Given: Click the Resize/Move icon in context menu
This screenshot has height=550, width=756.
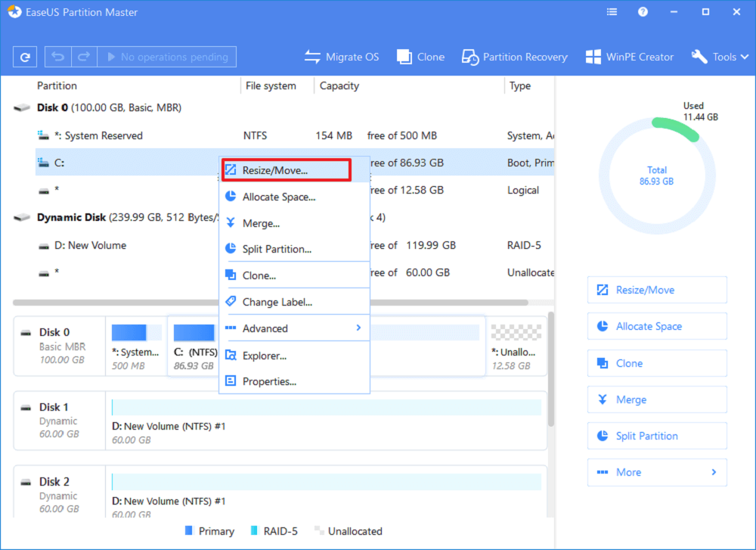Looking at the screenshot, I should (231, 169).
